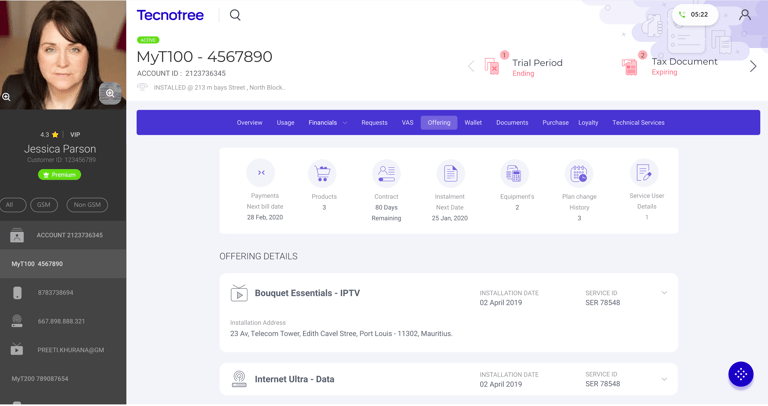This screenshot has width=768, height=406.
Task: Click the 05:22 call timer pill
Action: point(695,15)
